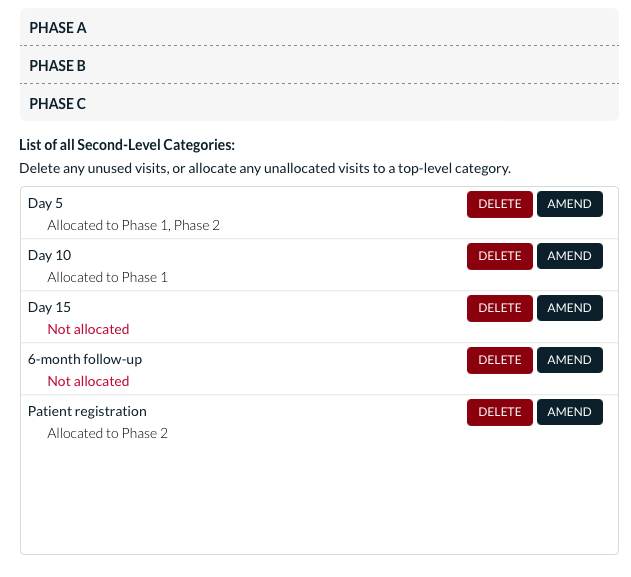The width and height of the screenshot is (631, 577).
Task: Amend the Day 5 visit
Action: point(569,204)
